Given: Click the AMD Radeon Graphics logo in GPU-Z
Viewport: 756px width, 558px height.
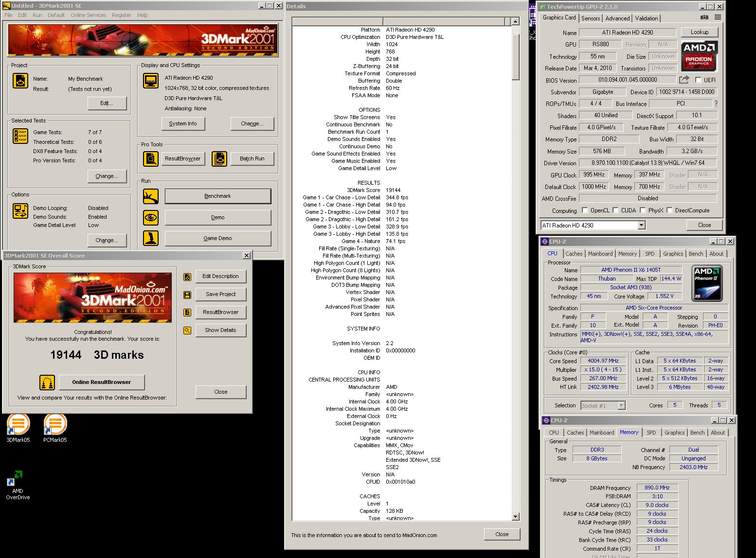Looking at the screenshot, I should pos(699,56).
